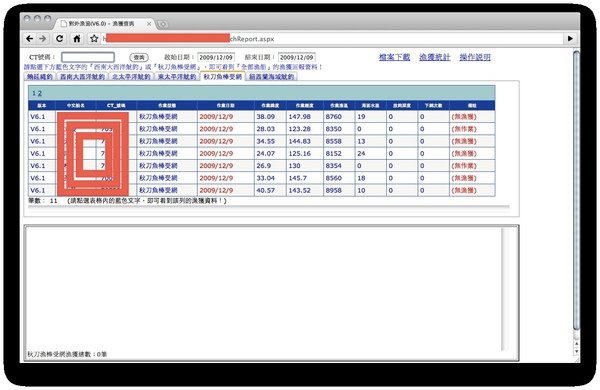Click the red note in the 8354 row
Screen dimensions: 600x390
click(x=464, y=165)
